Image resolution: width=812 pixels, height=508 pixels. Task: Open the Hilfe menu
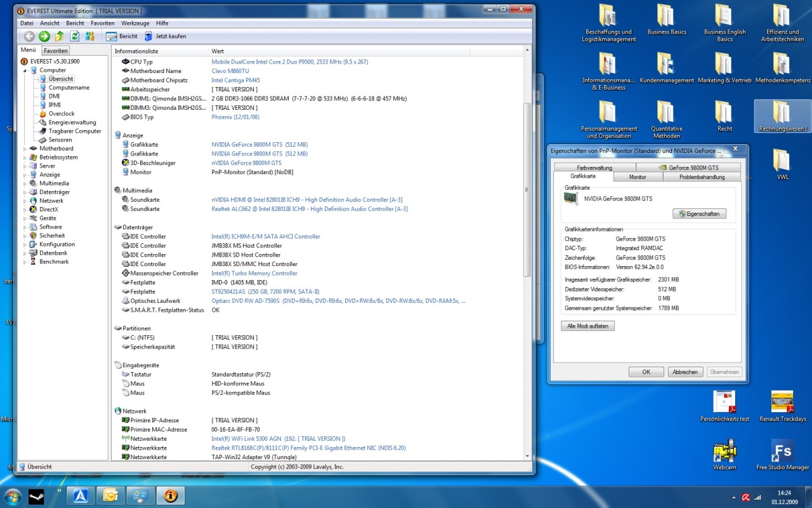coord(162,23)
